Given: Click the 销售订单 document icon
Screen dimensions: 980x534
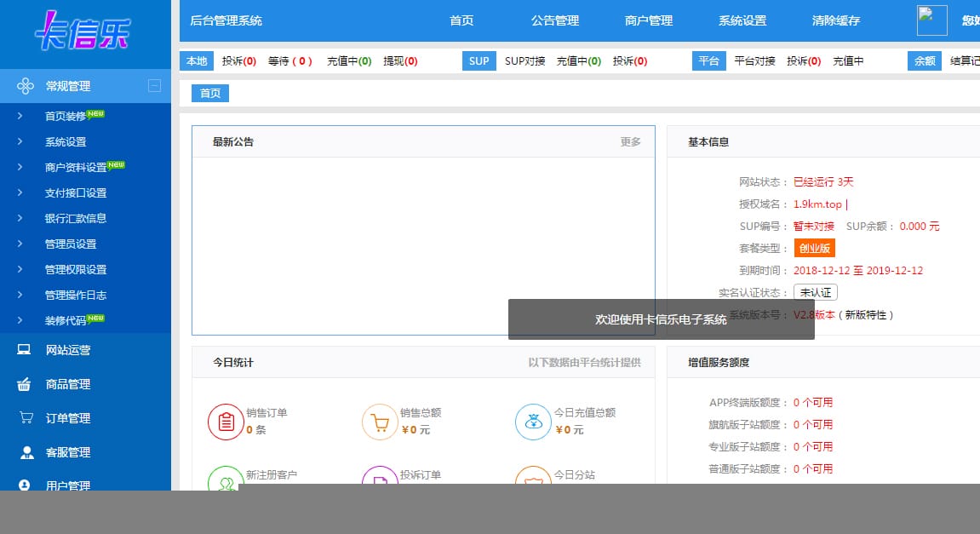Looking at the screenshot, I should [x=226, y=421].
